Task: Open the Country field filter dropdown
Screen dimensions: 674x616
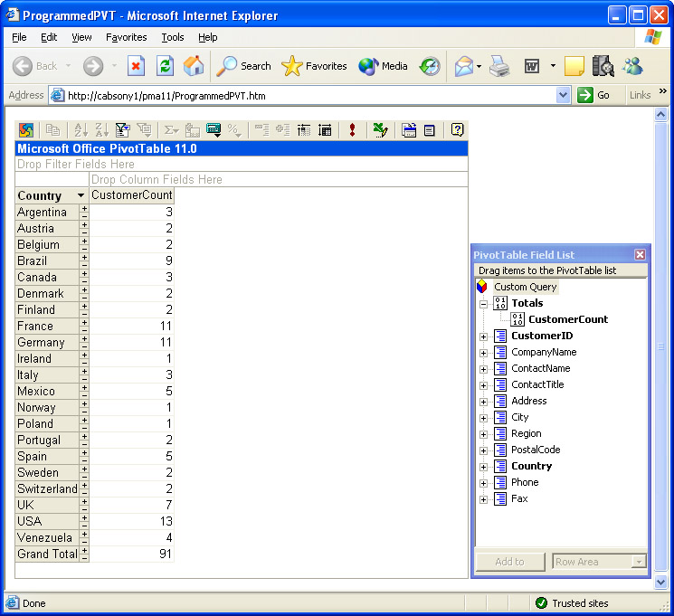Action: (x=81, y=196)
